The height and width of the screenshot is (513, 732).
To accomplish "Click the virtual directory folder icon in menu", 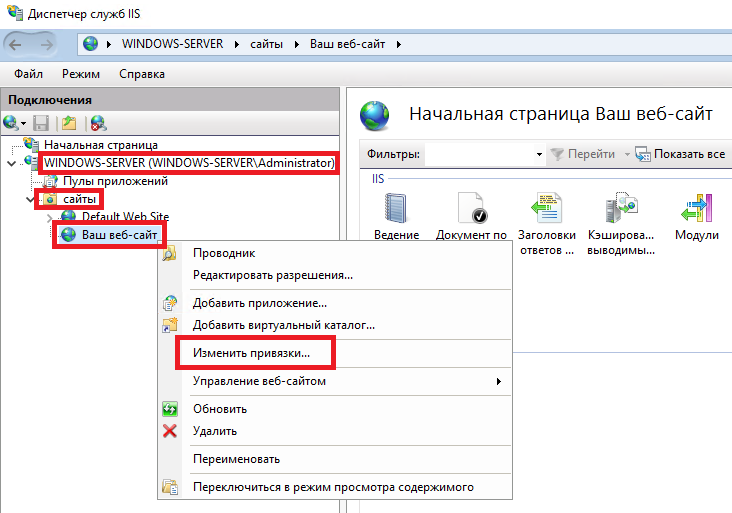I will click(170, 325).
